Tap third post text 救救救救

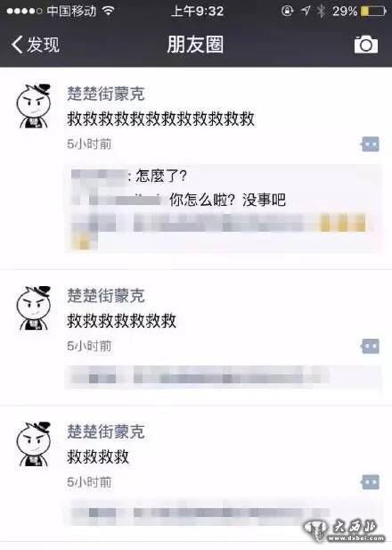coord(98,457)
